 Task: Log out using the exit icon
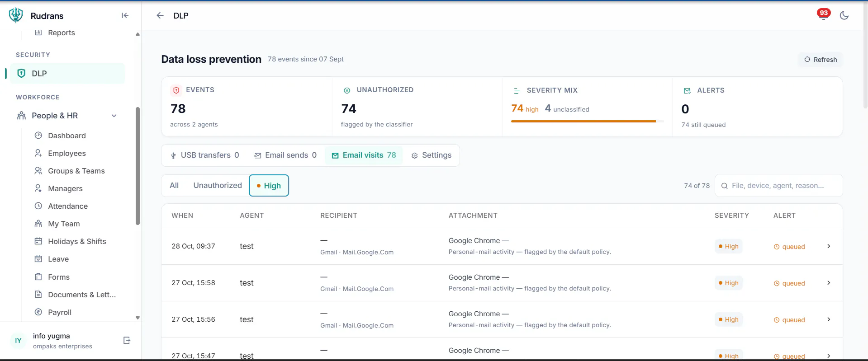tap(127, 340)
